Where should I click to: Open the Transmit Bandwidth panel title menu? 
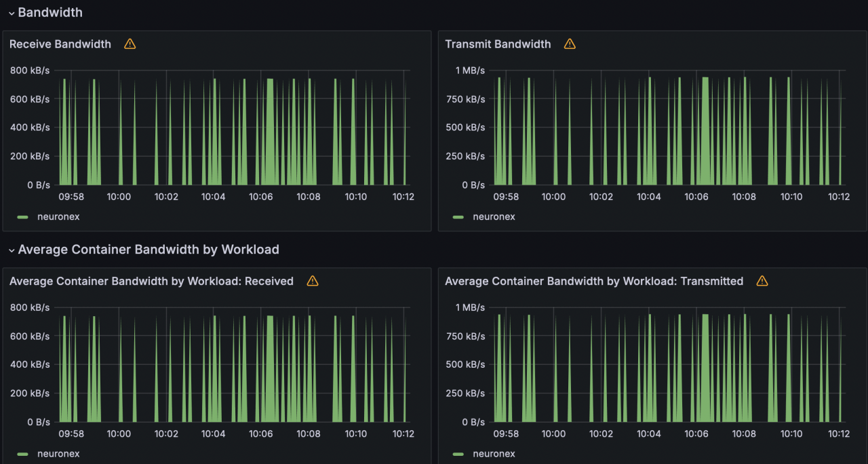click(498, 44)
